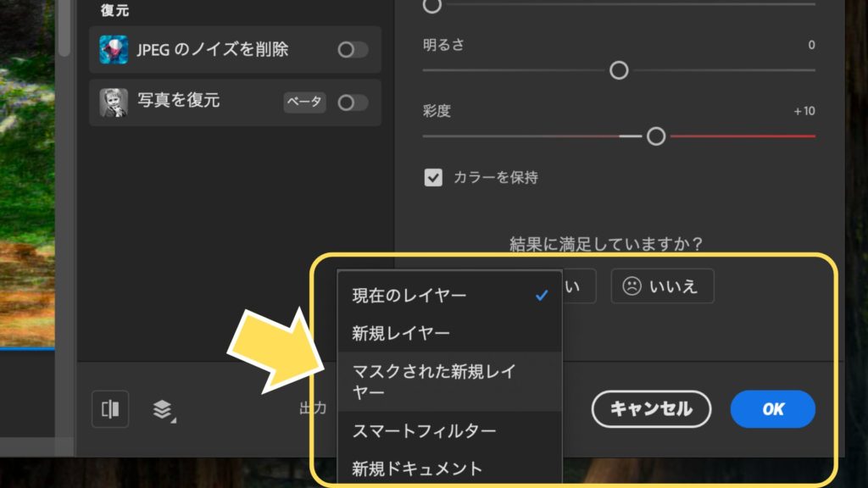Click the いいえ feedback button
The height and width of the screenshot is (488, 868).
click(662, 286)
